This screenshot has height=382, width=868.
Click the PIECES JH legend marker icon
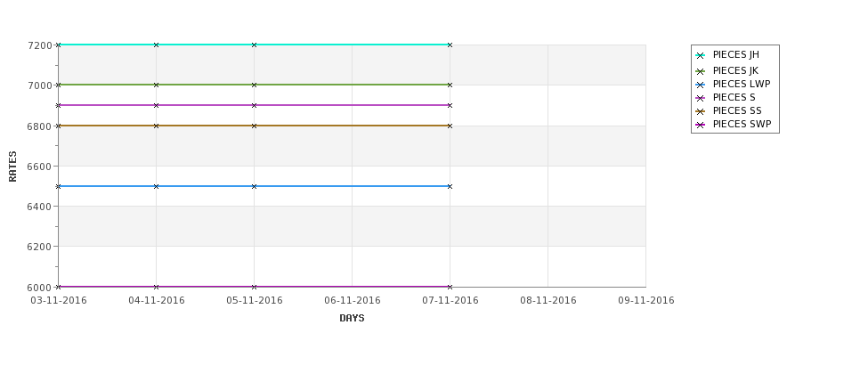(x=701, y=55)
